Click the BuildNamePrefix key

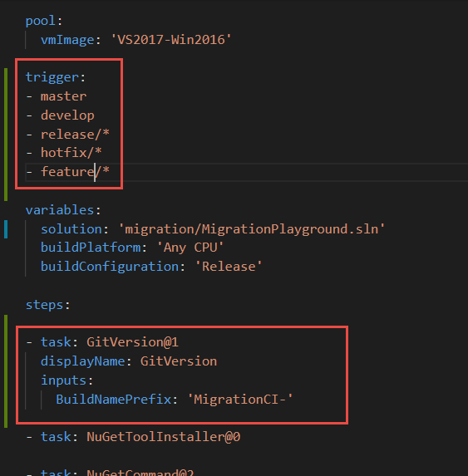pyautogui.click(x=114, y=400)
